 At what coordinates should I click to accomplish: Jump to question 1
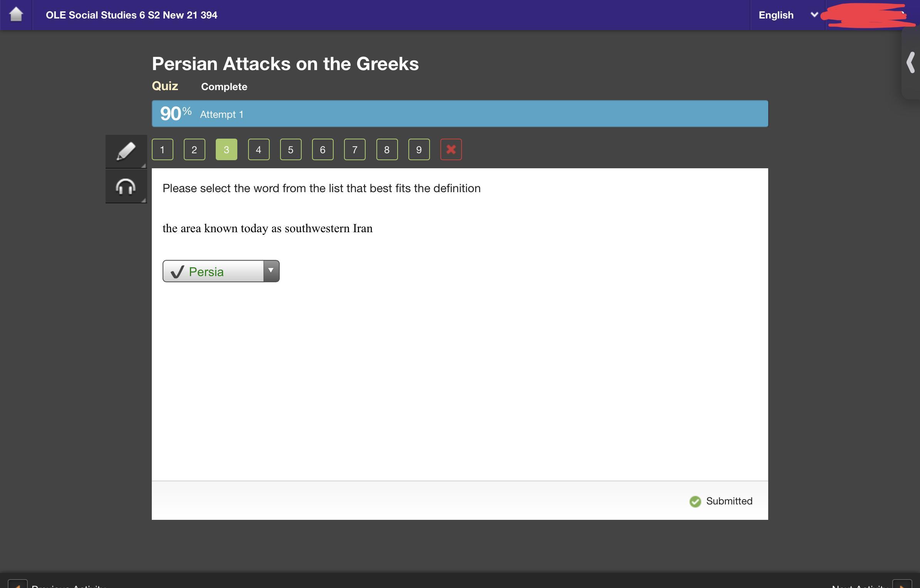pyautogui.click(x=162, y=149)
